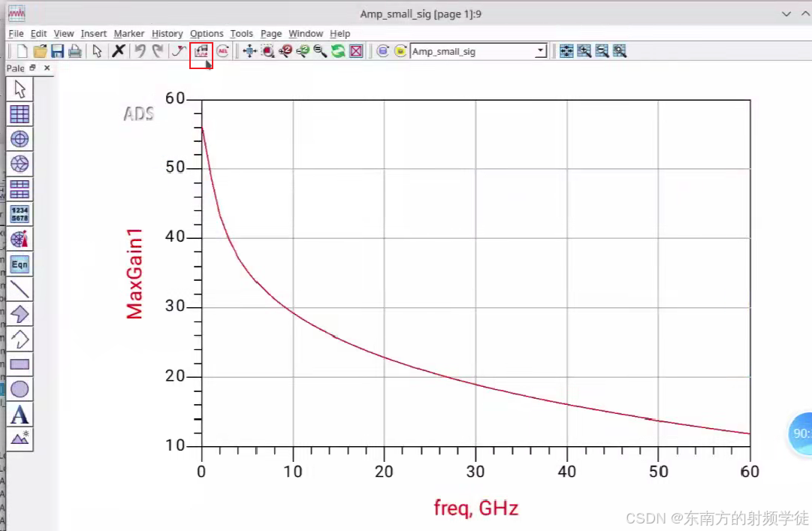The width and height of the screenshot is (812, 531).
Task: Insert a list table (1234 5678) icon
Action: pyautogui.click(x=20, y=214)
